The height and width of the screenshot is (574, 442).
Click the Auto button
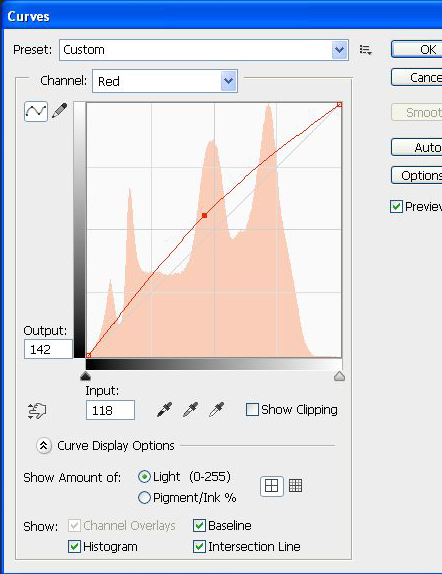(416, 148)
